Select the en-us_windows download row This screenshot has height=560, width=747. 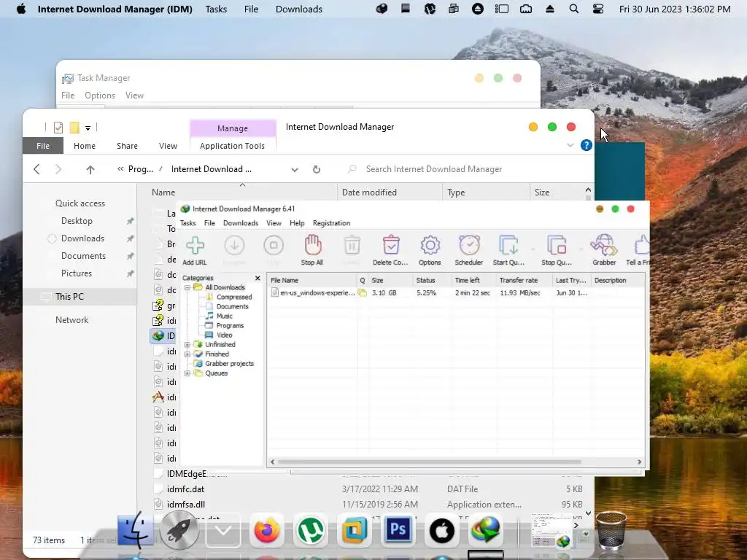pyautogui.click(x=456, y=293)
